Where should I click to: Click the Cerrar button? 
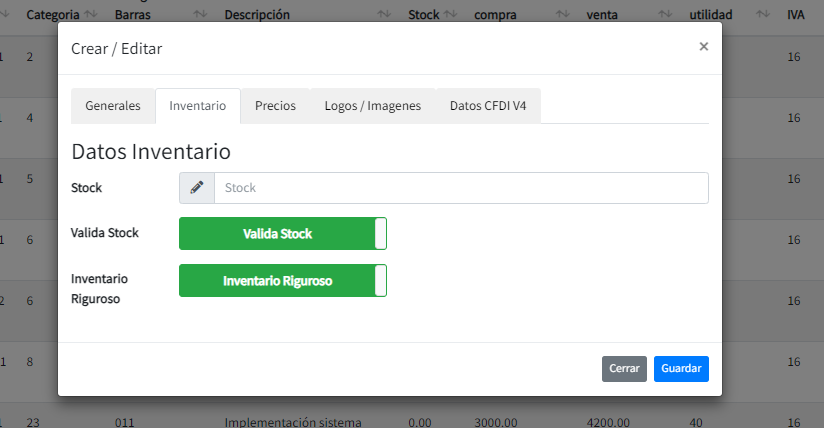pyautogui.click(x=624, y=369)
